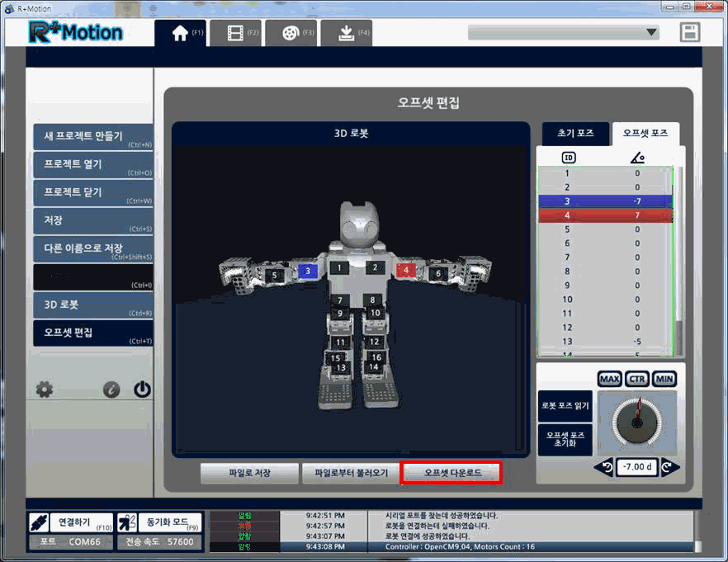Switch to the 초기 포즈 tab

[x=574, y=133]
